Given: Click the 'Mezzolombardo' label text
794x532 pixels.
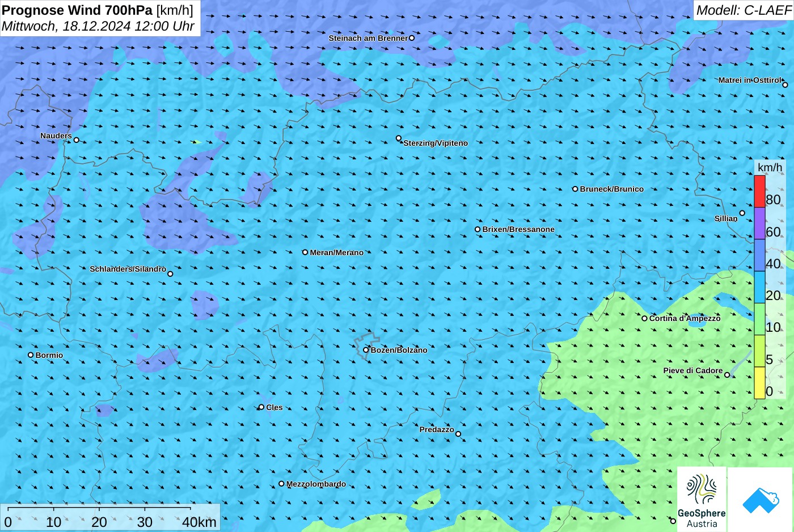Looking at the screenshot, I should [x=316, y=484].
